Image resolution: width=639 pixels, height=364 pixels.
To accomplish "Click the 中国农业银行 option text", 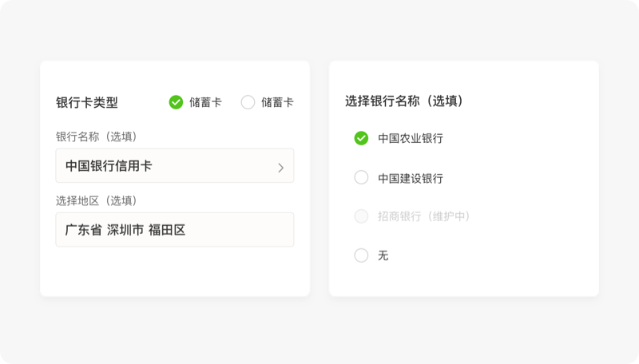I will 411,138.
